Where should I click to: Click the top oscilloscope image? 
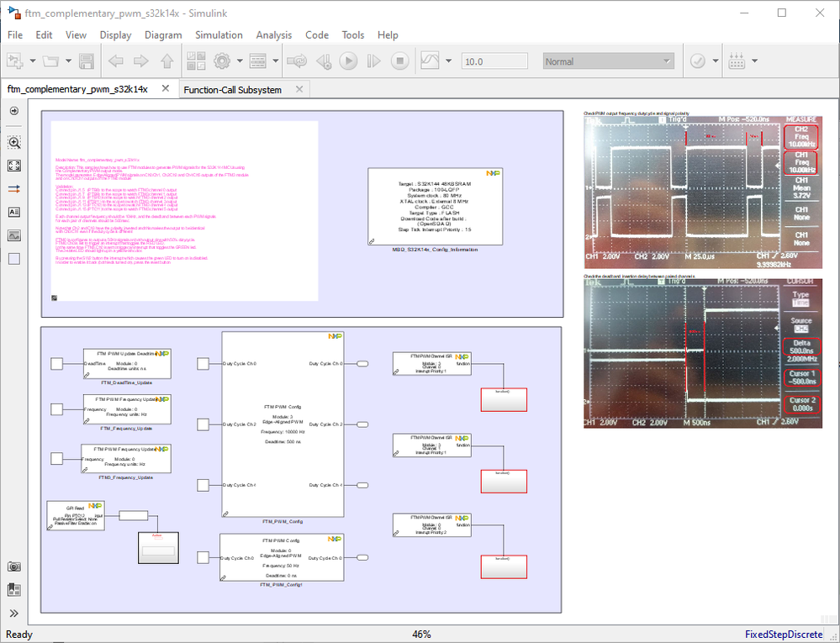[x=703, y=192]
